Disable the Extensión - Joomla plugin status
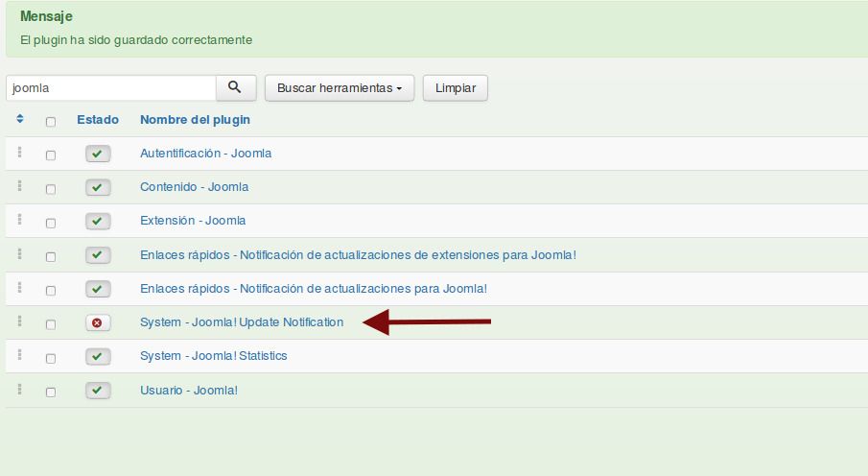 (x=98, y=221)
